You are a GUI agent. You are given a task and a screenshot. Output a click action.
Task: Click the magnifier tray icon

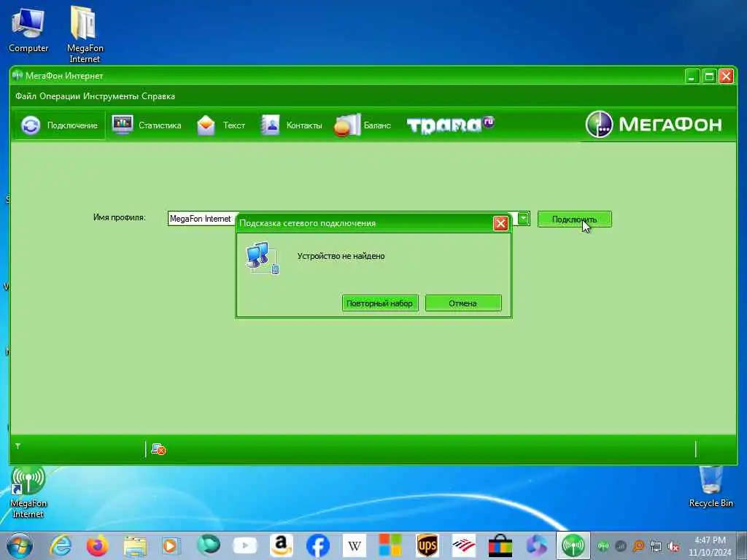point(638,547)
